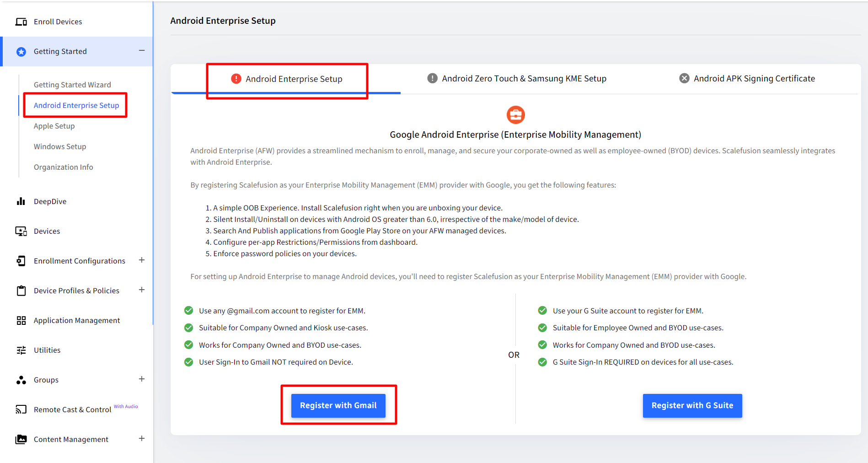868x463 pixels.
Task: Click 'Silent Install/Uninstall on devices' list item
Action: [396, 219]
